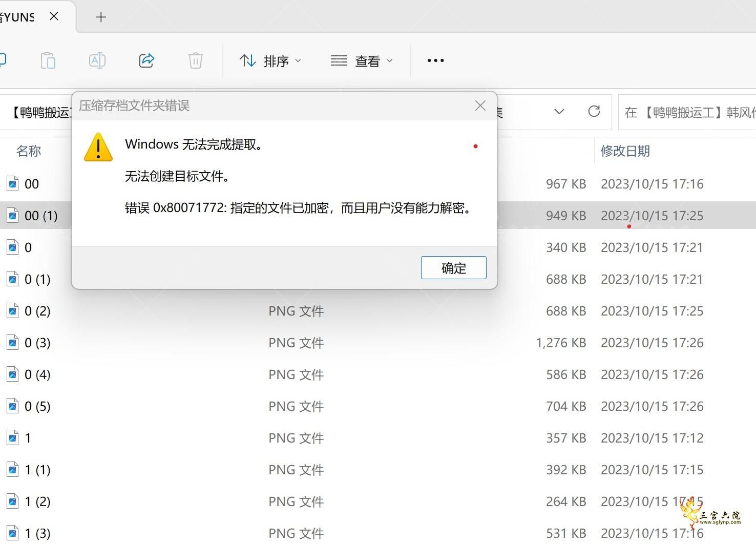Expand the address bar history chevron
Screen dimensions: 756x545
coord(559,111)
